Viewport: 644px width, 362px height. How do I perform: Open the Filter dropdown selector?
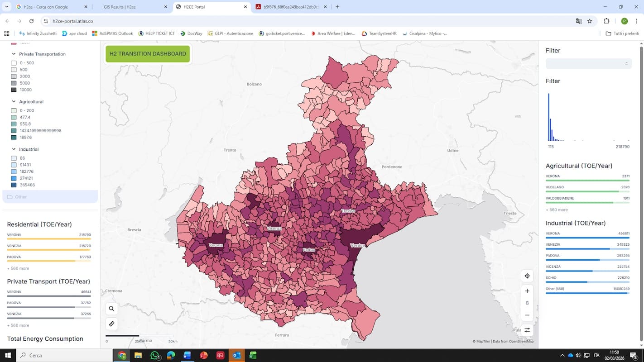pyautogui.click(x=588, y=64)
